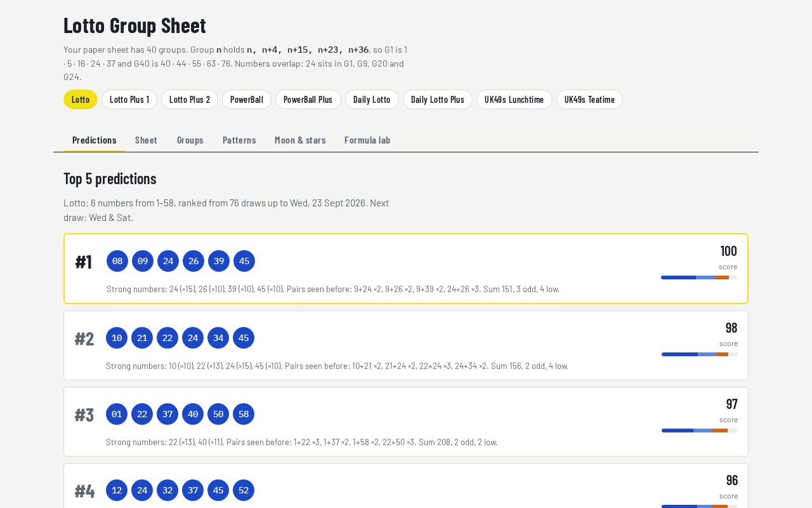Viewport: 812px width, 508px height.
Task: Pick the PowerBall Plus game
Action: pos(308,99)
